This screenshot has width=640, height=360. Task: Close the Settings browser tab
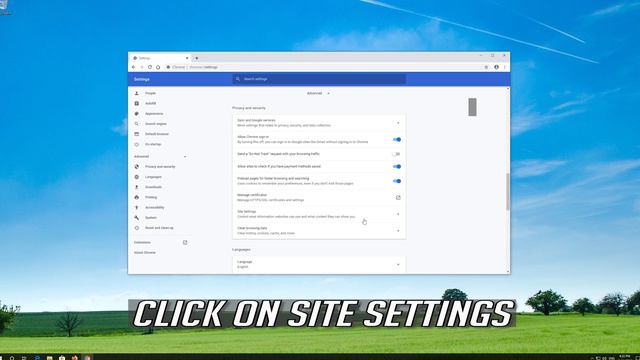(187, 58)
